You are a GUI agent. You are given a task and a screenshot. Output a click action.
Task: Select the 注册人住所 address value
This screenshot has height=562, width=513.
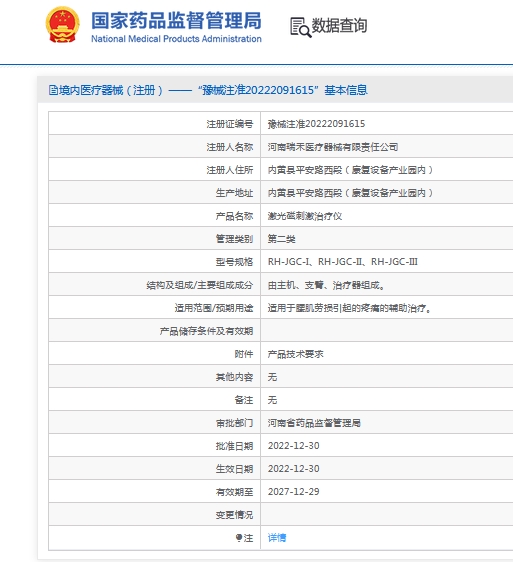point(350,170)
